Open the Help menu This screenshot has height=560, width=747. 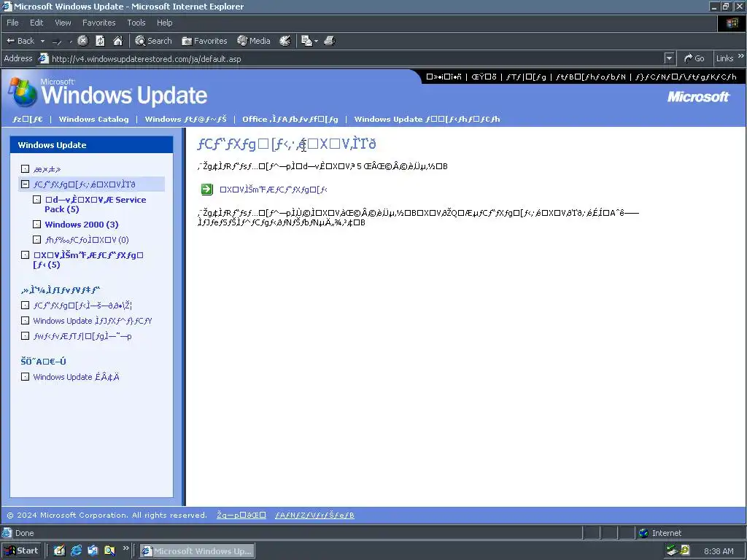coord(164,23)
